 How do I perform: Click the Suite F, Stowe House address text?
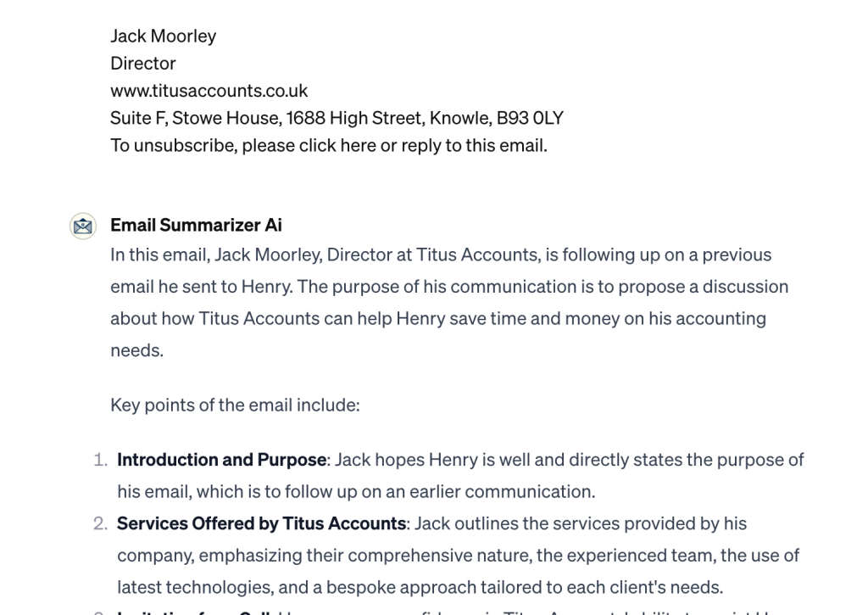pos(196,118)
